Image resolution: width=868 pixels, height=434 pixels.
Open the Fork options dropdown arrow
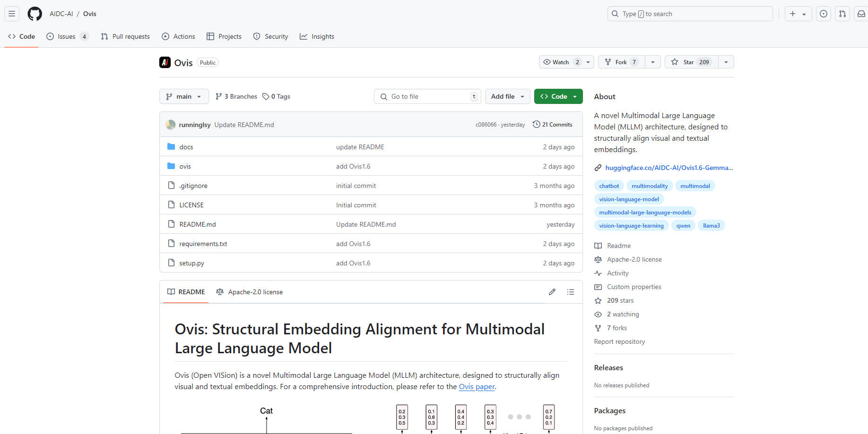point(653,62)
